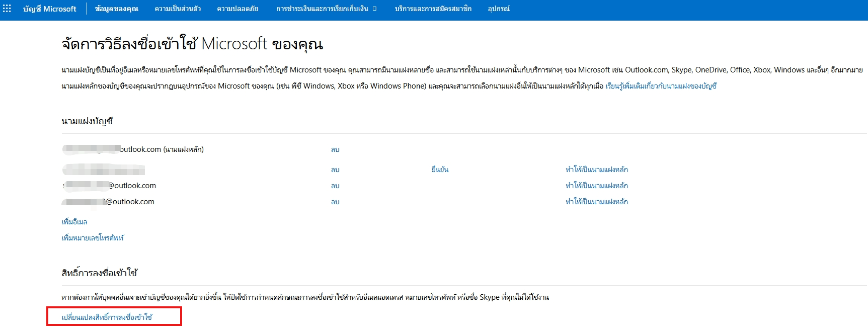
Task: Click ลบ on the row with ยืนยัน
Action: tap(335, 170)
